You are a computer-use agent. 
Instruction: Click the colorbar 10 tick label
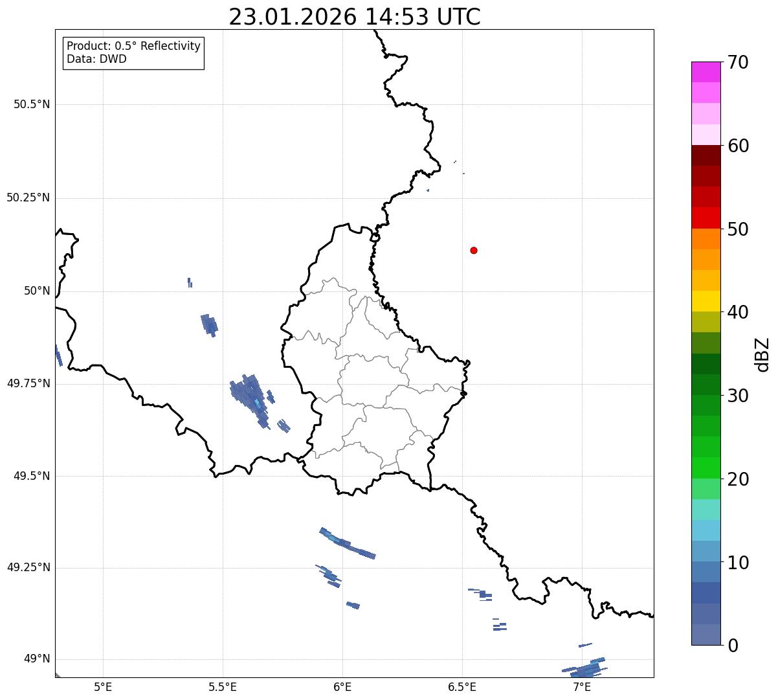pos(738,562)
